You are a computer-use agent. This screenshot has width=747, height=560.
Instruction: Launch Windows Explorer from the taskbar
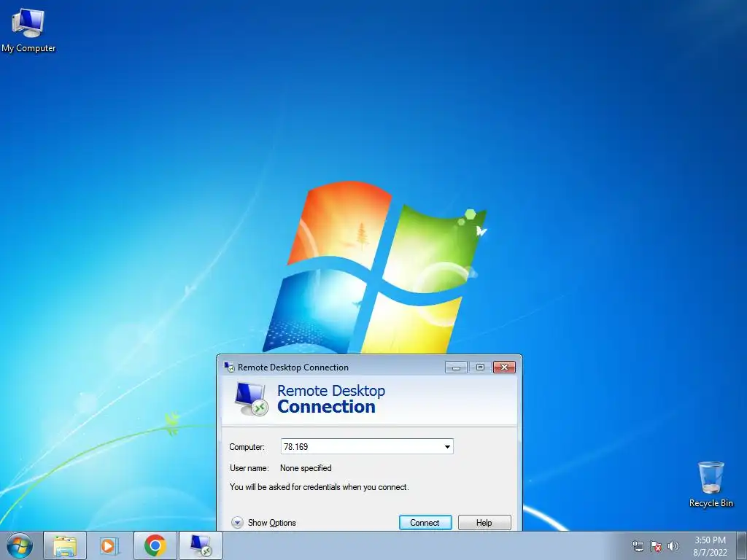pyautogui.click(x=65, y=545)
